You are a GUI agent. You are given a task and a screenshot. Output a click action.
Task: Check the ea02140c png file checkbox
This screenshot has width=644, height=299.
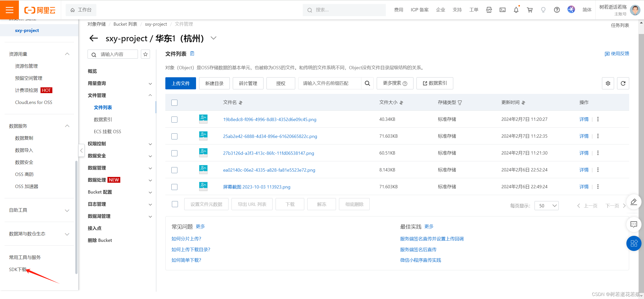(x=174, y=170)
